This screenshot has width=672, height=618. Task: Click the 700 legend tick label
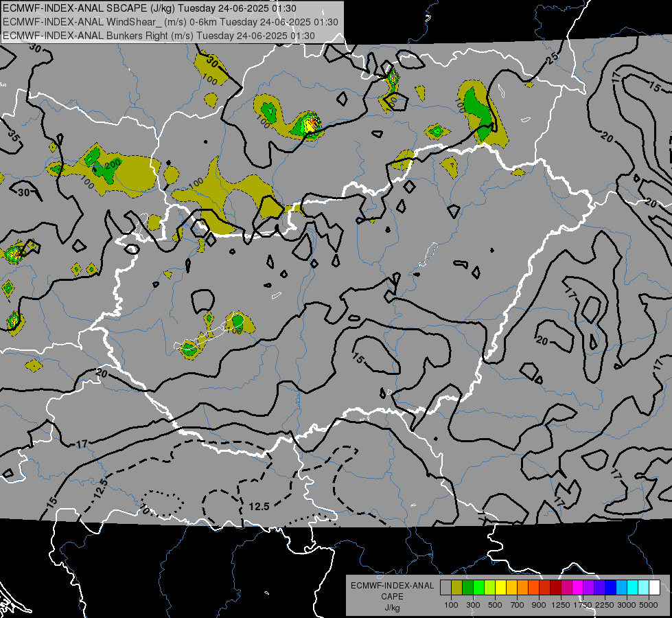point(518,605)
